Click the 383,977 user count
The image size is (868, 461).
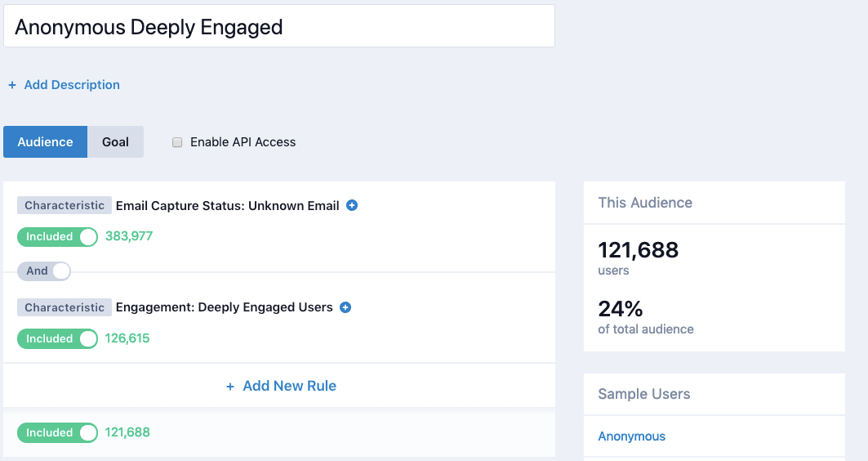tap(129, 237)
